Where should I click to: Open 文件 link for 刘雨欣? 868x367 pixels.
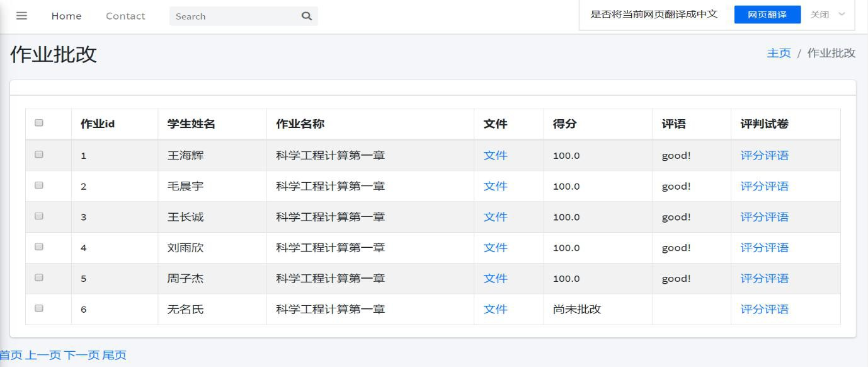point(495,248)
